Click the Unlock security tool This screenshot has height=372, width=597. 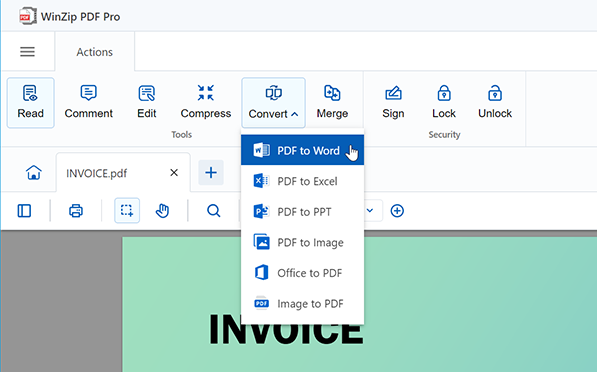point(495,103)
